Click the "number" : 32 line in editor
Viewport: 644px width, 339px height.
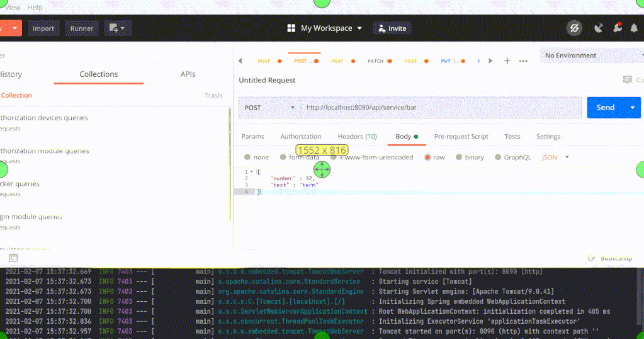293,178
